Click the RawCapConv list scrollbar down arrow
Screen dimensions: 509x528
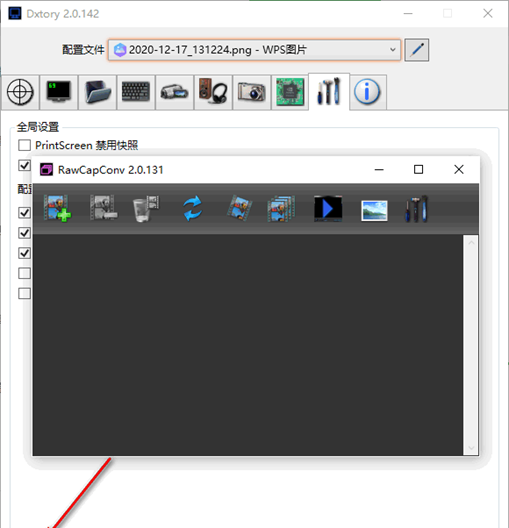coord(471,448)
